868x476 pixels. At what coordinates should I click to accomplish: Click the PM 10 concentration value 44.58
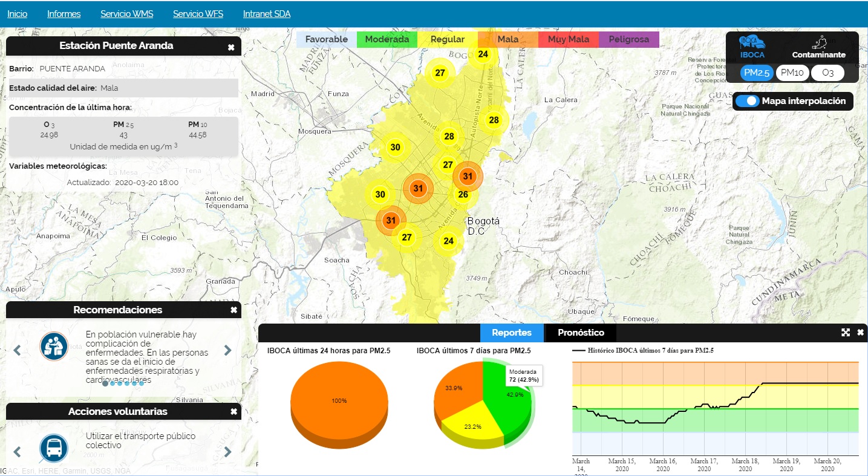(x=198, y=135)
